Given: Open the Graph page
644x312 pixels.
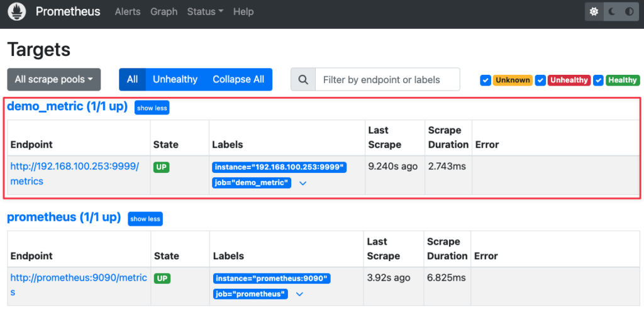Looking at the screenshot, I should [x=164, y=12].
